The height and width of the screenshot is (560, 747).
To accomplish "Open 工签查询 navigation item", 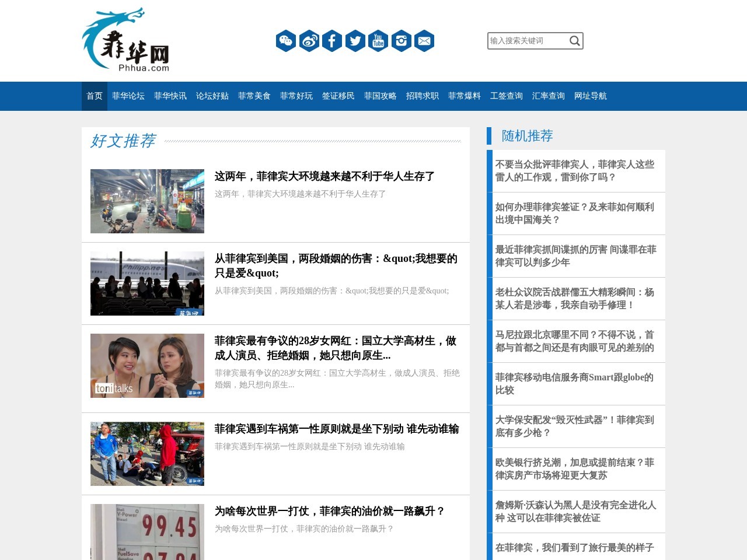I will pyautogui.click(x=507, y=96).
